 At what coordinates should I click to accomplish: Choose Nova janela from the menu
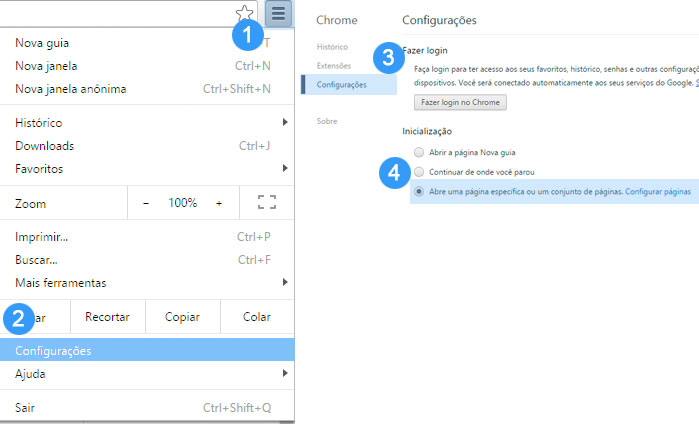[147, 66]
